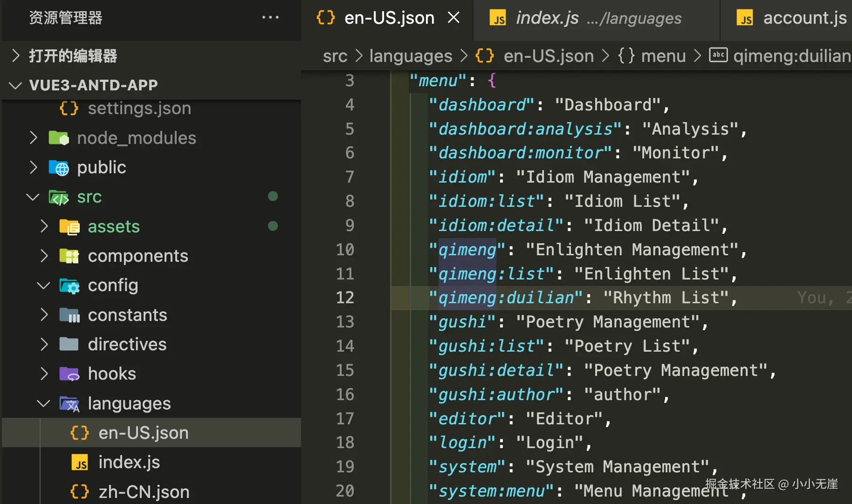
Task: Click the breadcrumb abc string symbol icon
Action: (718, 55)
